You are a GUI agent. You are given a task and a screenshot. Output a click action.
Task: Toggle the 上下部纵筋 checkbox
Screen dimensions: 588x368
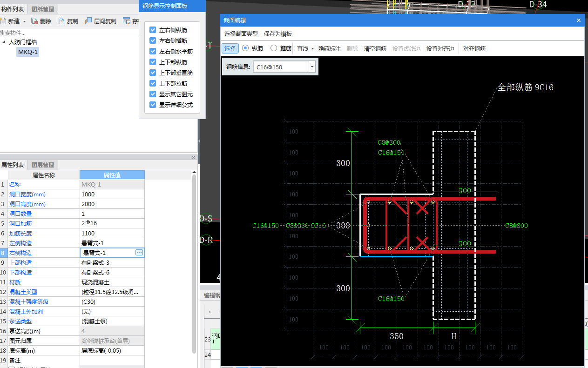[153, 62]
